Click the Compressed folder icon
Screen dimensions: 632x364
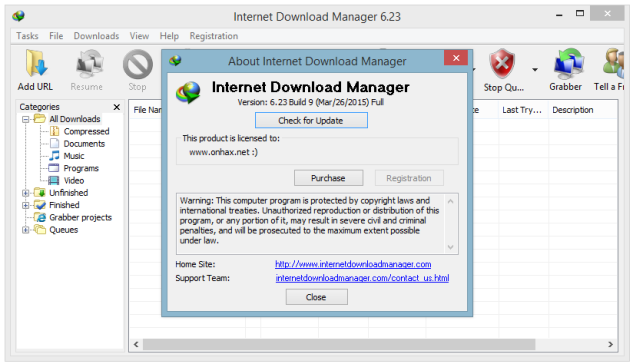54,131
